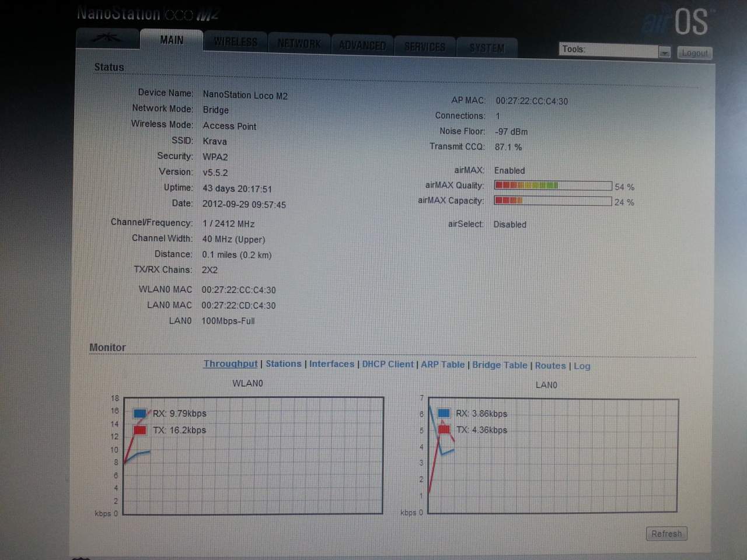Click the frequency value 1 / 2412 MHz
747x560 pixels.
pyautogui.click(x=228, y=223)
